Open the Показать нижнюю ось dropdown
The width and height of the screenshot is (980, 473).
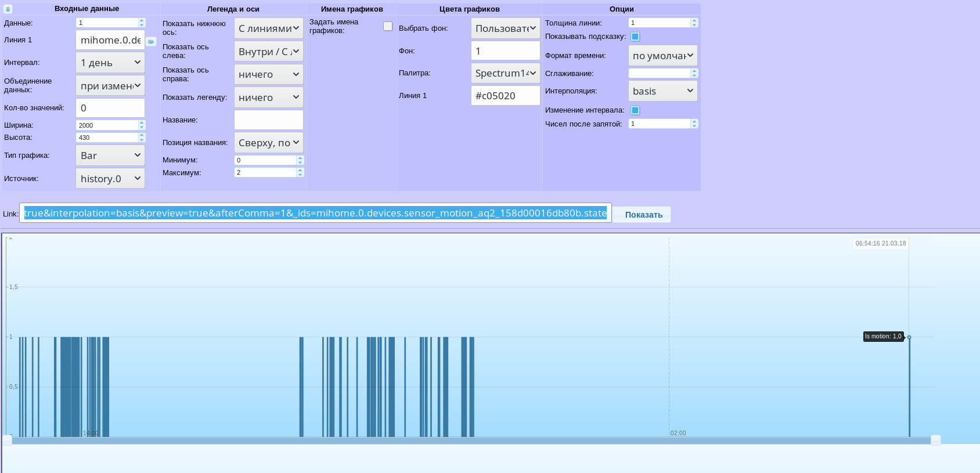click(x=269, y=28)
